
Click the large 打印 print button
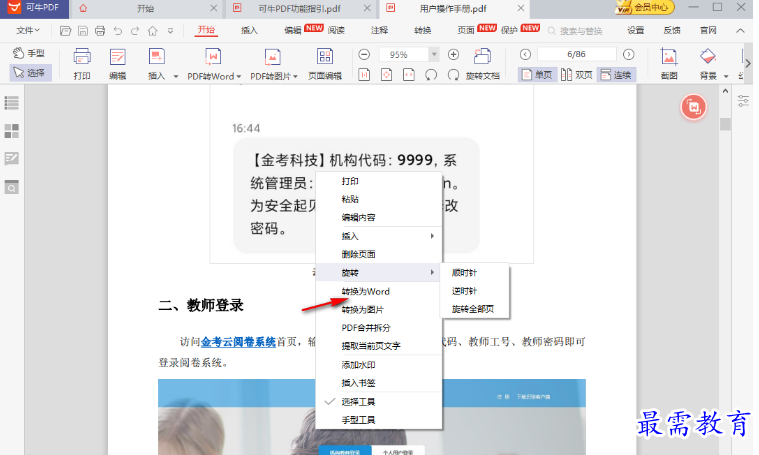(82, 63)
